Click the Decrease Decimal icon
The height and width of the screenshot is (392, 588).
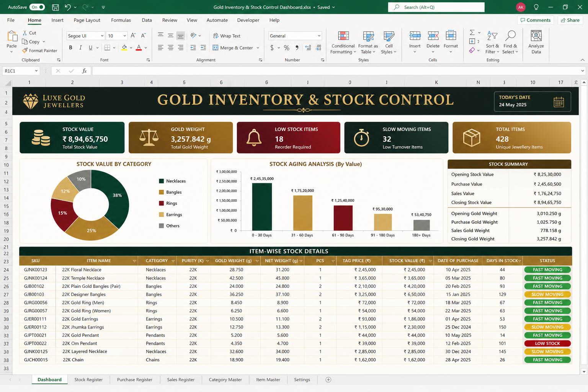[x=318, y=48]
